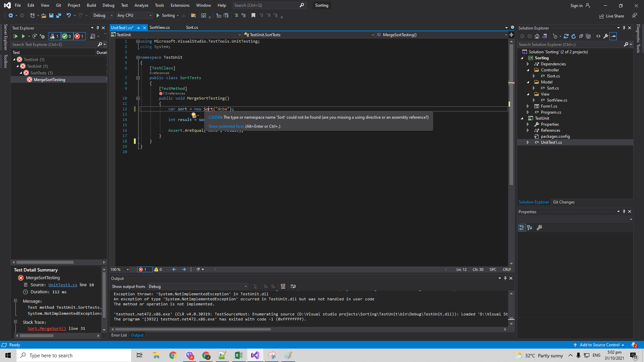Click the bookmark icon in toolbar
The height and width of the screenshot is (362, 644).
[x=253, y=15]
